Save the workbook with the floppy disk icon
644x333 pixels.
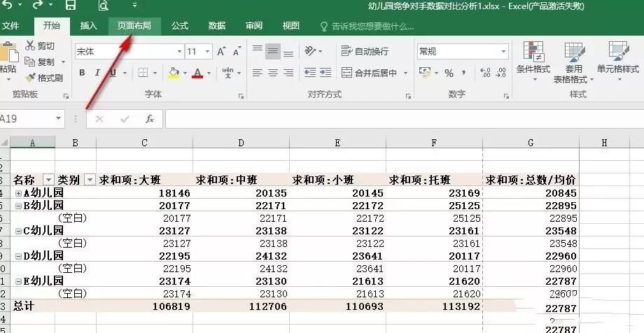(x=70, y=5)
